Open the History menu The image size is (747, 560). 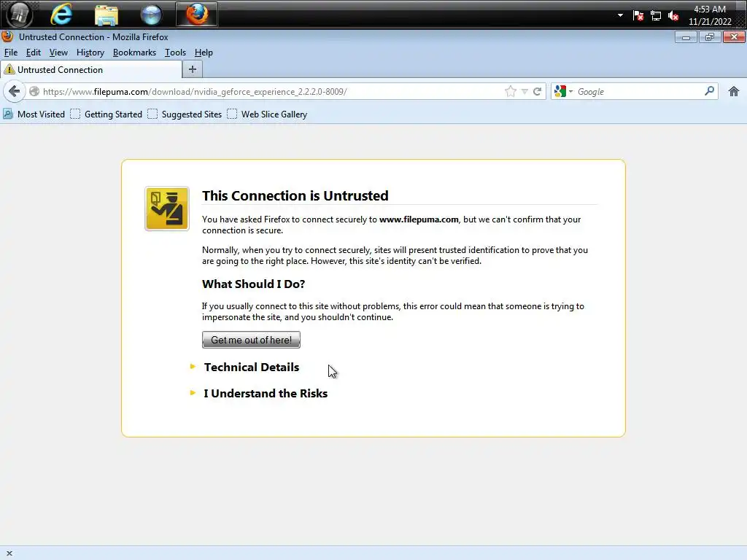(x=90, y=52)
